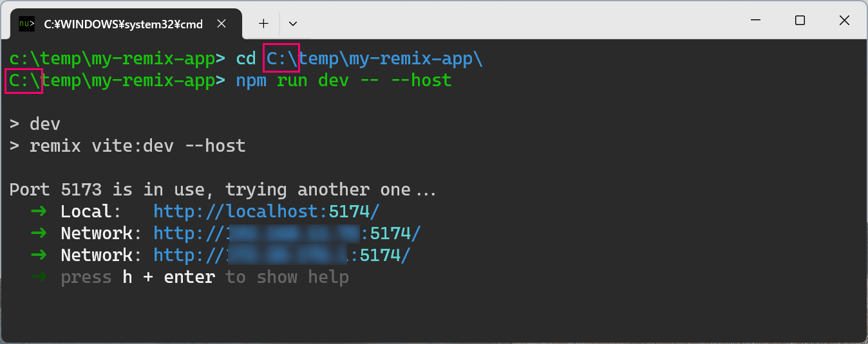The image size is (868, 344).
Task: Select the C:¥WINDOWS¥system32¥cmd tab title
Action: tap(123, 24)
